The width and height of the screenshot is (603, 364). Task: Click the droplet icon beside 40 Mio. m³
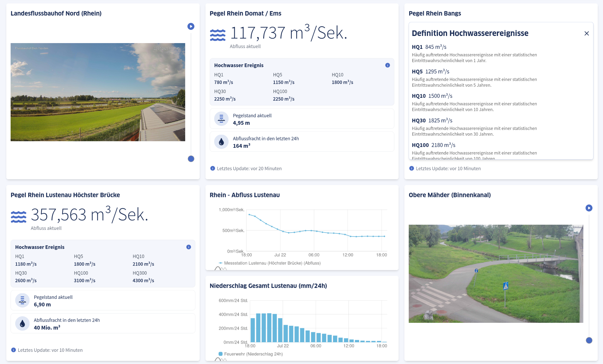(x=22, y=323)
